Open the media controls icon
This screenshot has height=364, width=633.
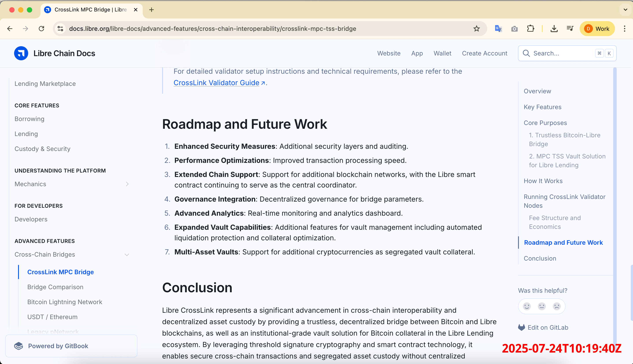coord(570,29)
